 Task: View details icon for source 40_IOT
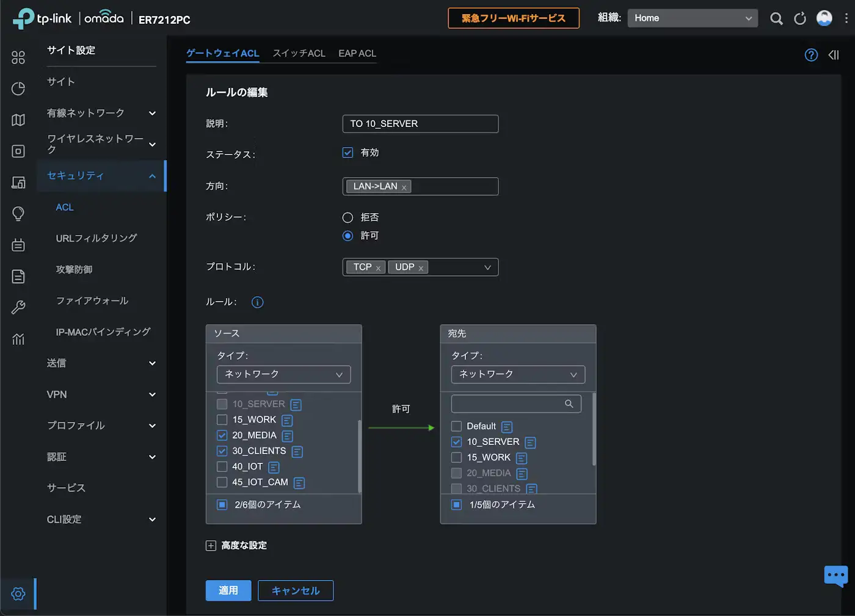click(274, 467)
